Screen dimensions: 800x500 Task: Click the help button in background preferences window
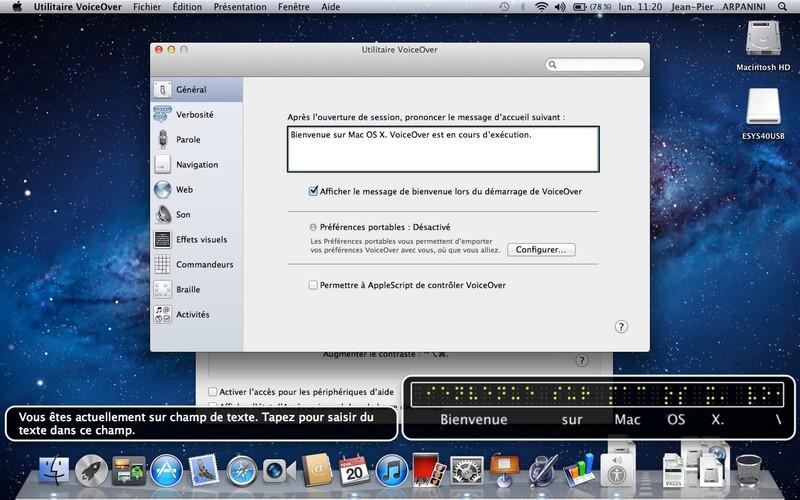(582, 360)
